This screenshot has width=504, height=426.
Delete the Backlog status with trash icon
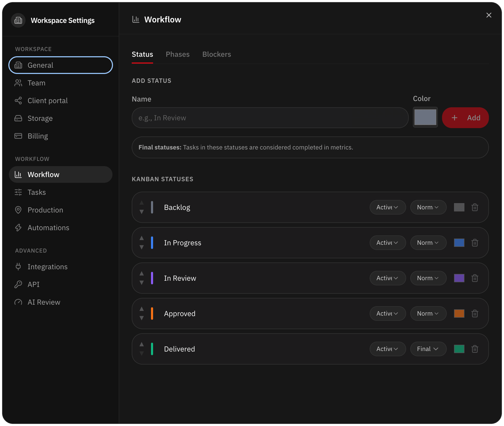(x=475, y=207)
